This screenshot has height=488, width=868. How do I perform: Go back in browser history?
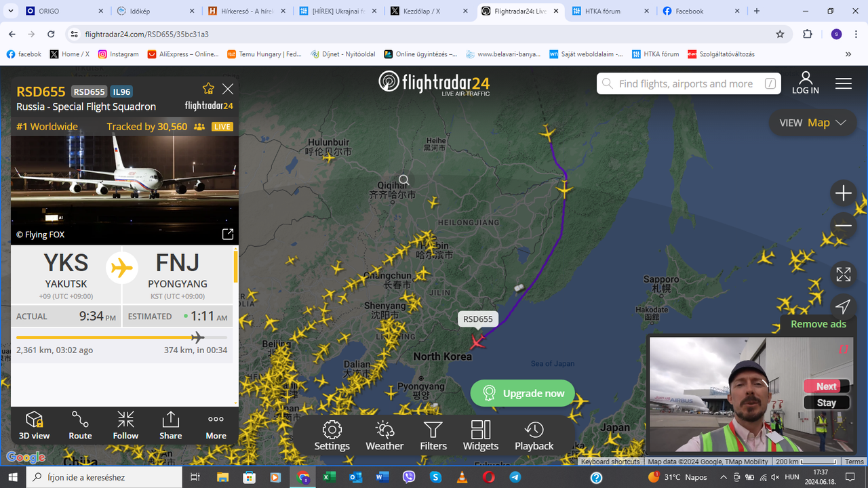coord(12,34)
